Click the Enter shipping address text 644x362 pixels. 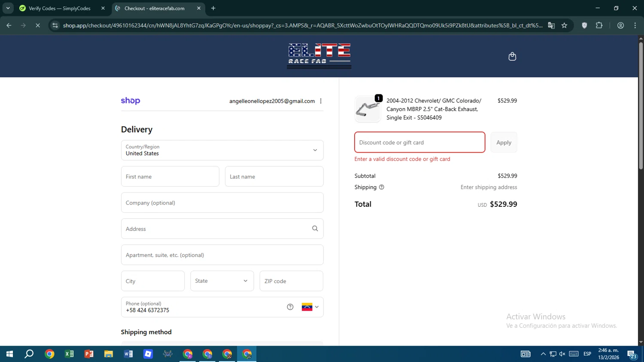pos(489,187)
